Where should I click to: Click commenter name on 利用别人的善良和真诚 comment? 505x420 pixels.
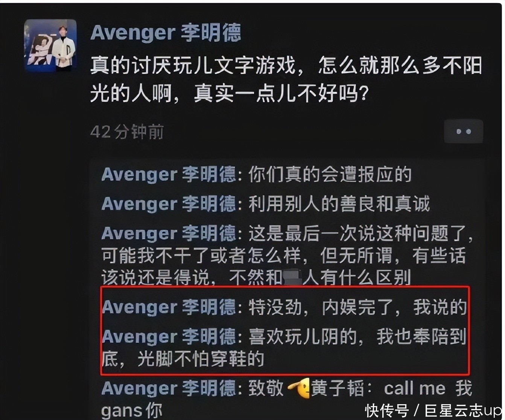(169, 204)
